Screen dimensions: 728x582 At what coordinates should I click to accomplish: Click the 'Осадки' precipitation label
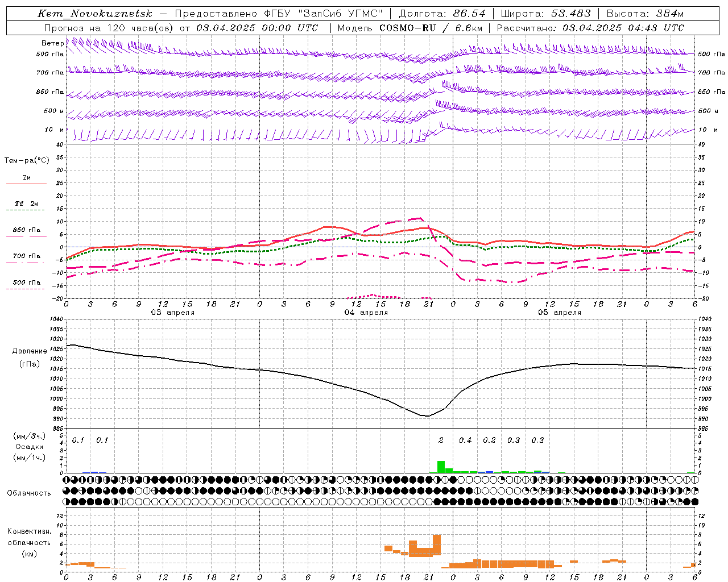click(29, 447)
